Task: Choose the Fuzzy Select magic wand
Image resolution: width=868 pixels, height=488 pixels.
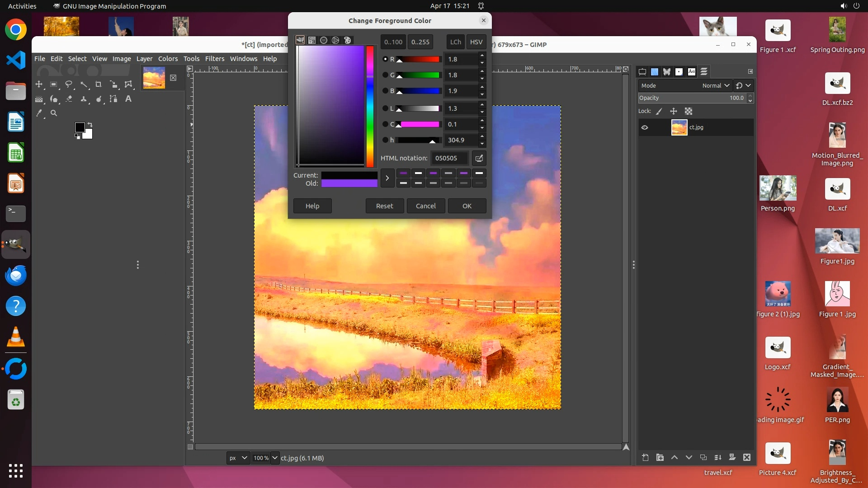Action: pos(84,84)
